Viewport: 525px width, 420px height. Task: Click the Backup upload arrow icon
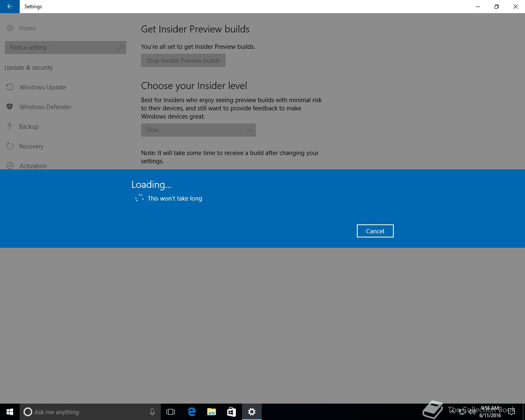point(10,126)
